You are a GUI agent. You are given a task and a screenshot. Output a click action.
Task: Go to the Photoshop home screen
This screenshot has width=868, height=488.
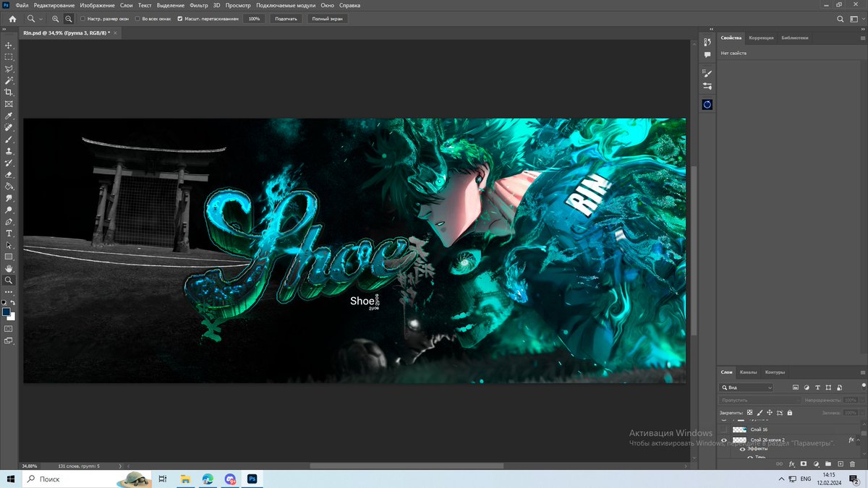[x=12, y=19]
